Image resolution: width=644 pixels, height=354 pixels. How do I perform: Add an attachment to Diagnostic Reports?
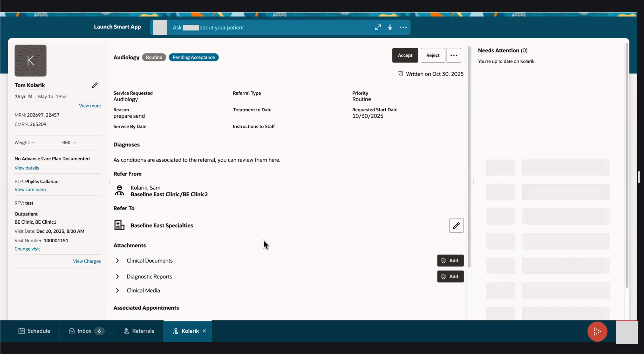click(x=450, y=276)
